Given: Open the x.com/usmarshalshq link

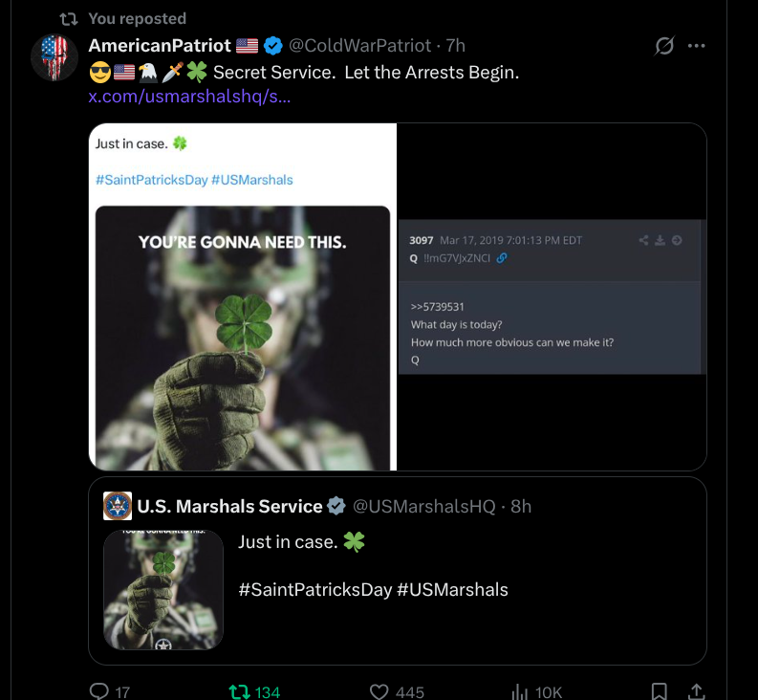Looking at the screenshot, I should click(189, 97).
